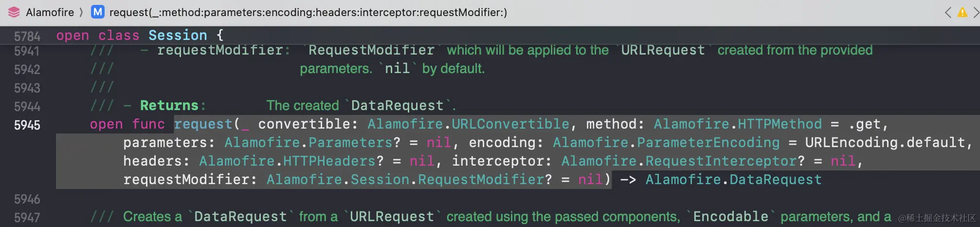Open the request method jump bar dropdown
The image size is (980, 227).
pyautogui.click(x=308, y=12)
